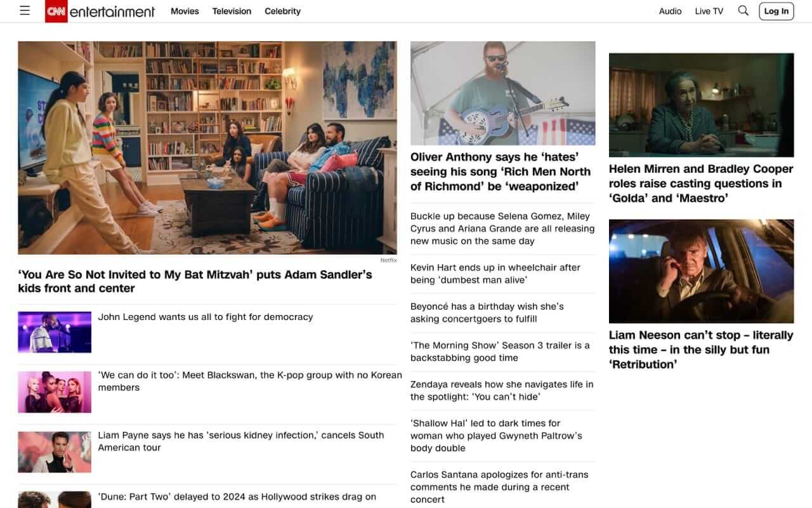Open 'You Are So Not Invited' headline
Image resolution: width=812 pixels, height=508 pixels.
pyautogui.click(x=195, y=281)
